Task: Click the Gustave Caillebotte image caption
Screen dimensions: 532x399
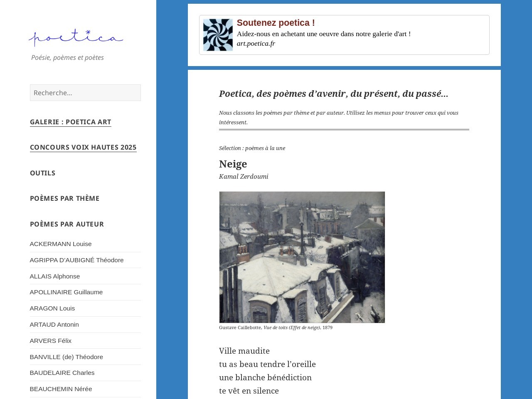Action: click(276, 328)
